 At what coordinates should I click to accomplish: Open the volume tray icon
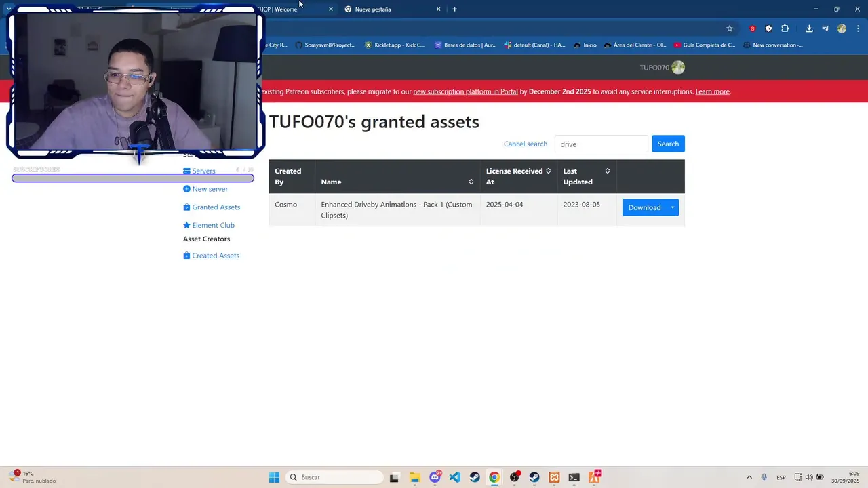pos(809,477)
